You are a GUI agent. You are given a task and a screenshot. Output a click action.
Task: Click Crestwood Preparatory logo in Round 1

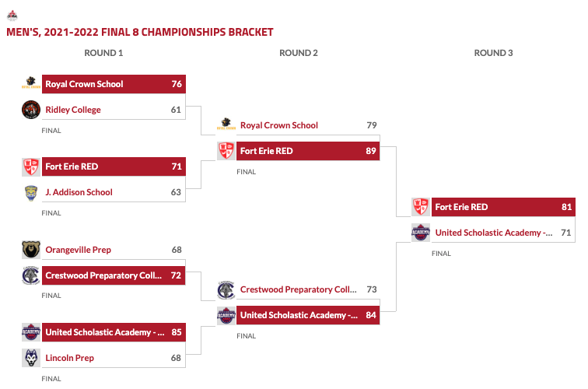(31, 275)
